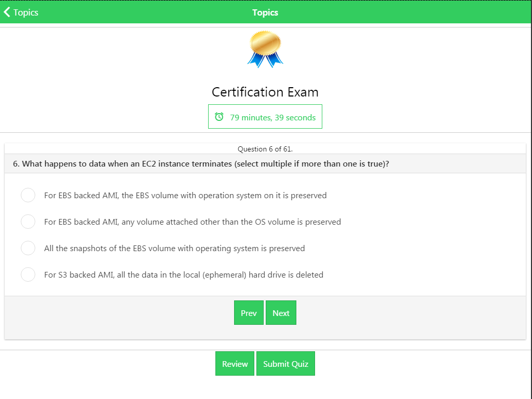Image resolution: width=532 pixels, height=399 pixels.
Task: Click the answer text mentioning ephemeral hard drive
Action: pyautogui.click(x=184, y=275)
